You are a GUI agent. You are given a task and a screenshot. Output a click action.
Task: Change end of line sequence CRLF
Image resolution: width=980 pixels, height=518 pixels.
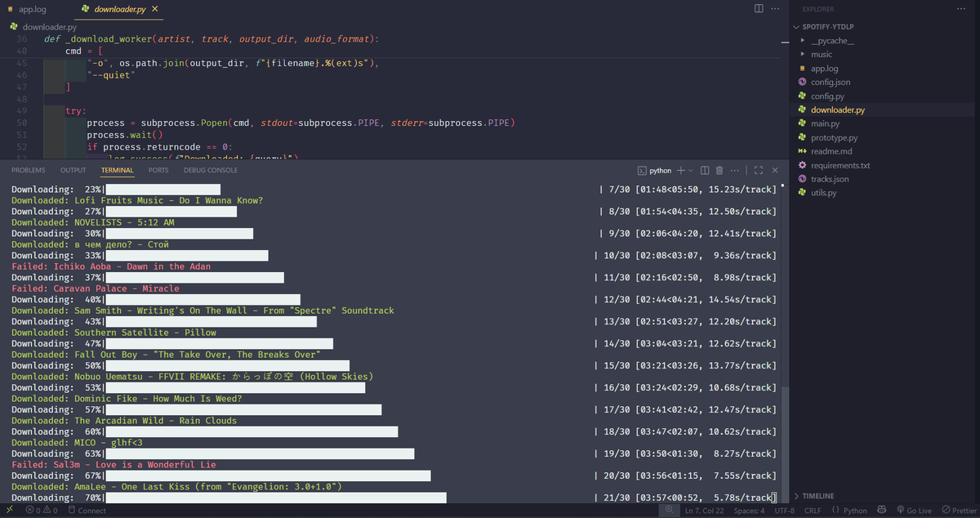[x=813, y=511]
